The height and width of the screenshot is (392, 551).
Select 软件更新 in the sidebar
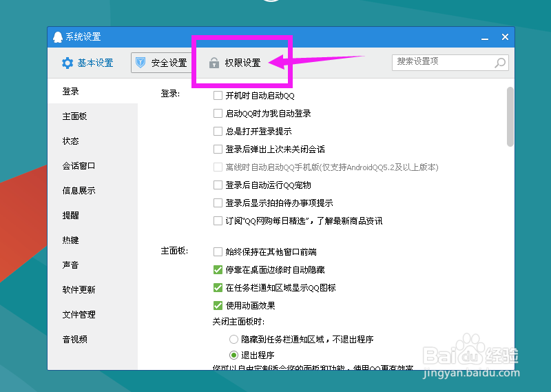93,289
